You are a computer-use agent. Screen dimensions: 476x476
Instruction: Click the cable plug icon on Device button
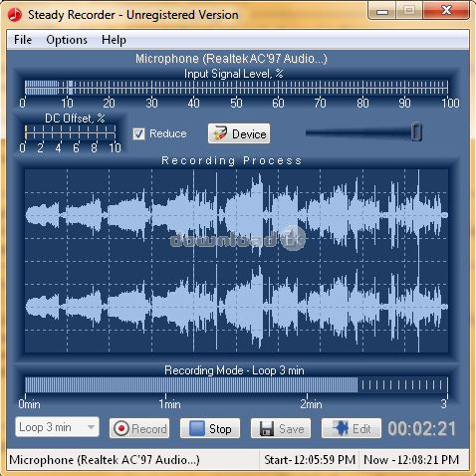tap(220, 133)
